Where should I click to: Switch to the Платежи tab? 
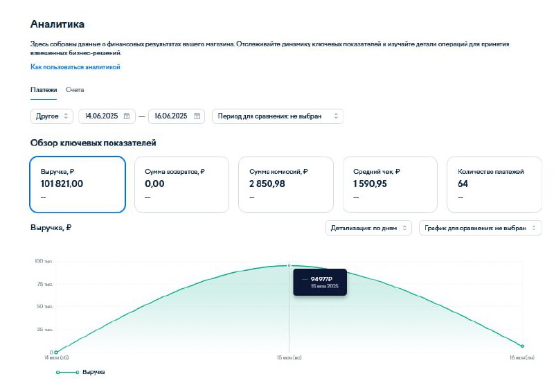click(44, 90)
